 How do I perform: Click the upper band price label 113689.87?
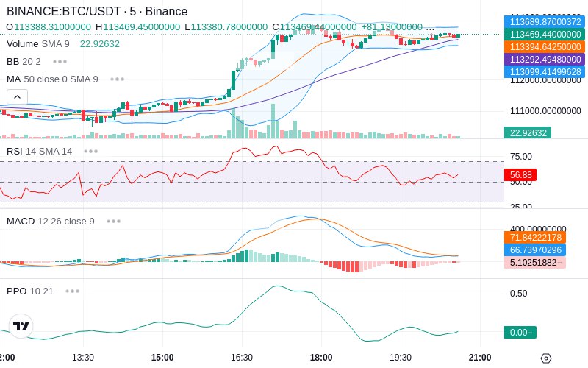(x=545, y=22)
